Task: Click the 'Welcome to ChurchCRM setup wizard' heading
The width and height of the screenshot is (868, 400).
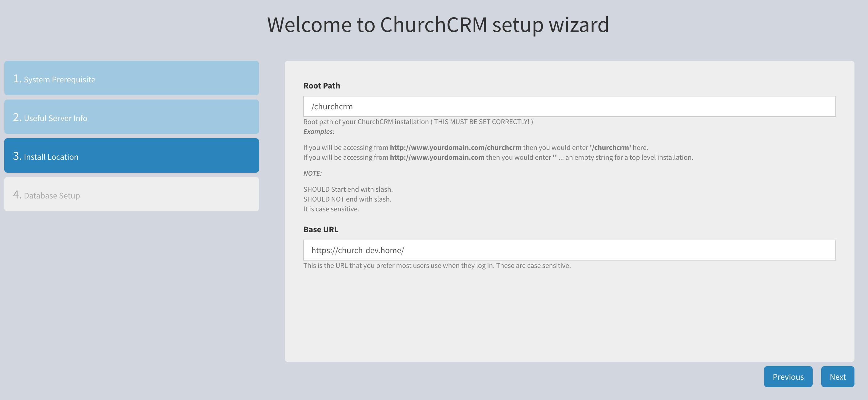Action: (438, 25)
